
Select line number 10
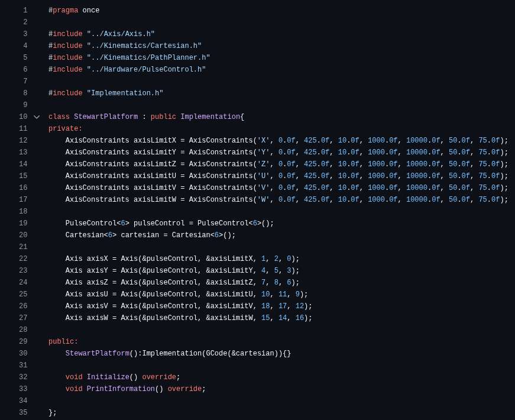(x=23, y=117)
